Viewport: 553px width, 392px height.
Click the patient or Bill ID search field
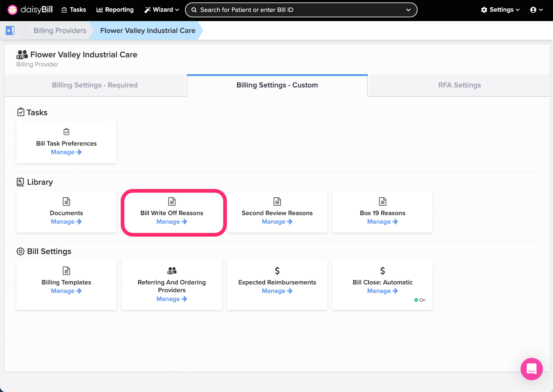pyautogui.click(x=301, y=10)
